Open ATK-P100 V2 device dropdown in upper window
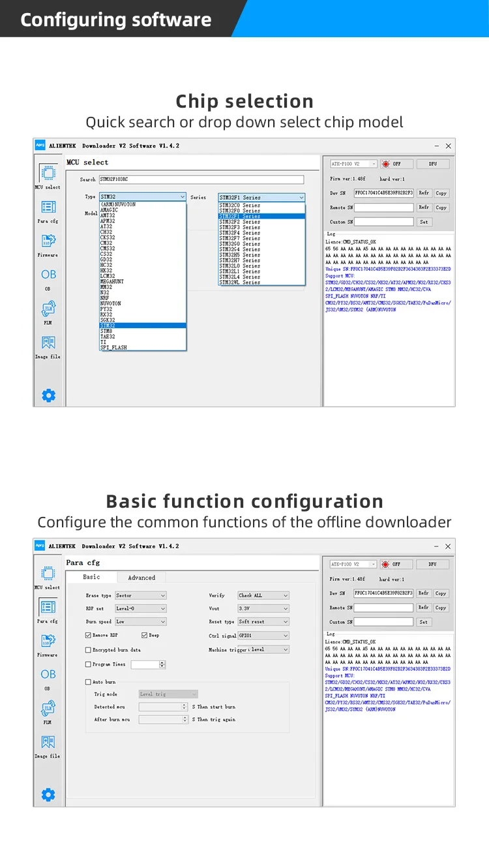 pos(353,164)
